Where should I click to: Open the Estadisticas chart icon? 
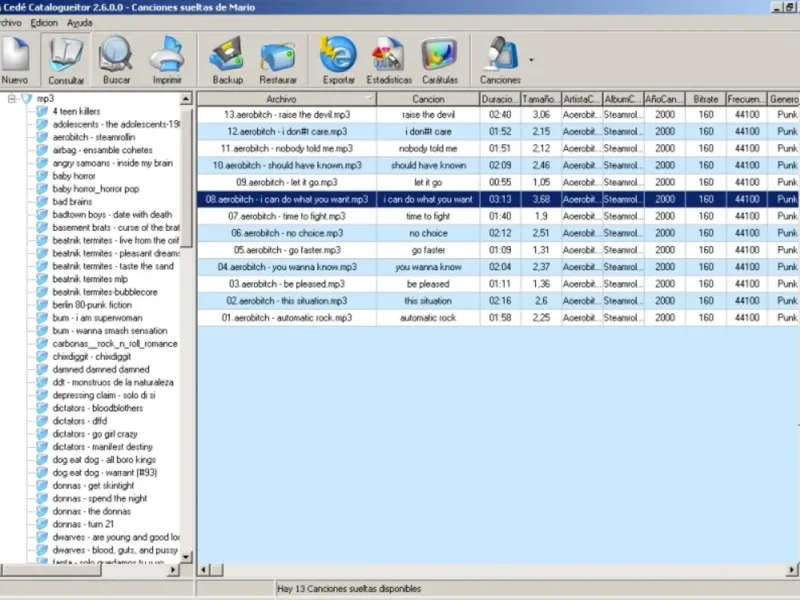(x=389, y=59)
